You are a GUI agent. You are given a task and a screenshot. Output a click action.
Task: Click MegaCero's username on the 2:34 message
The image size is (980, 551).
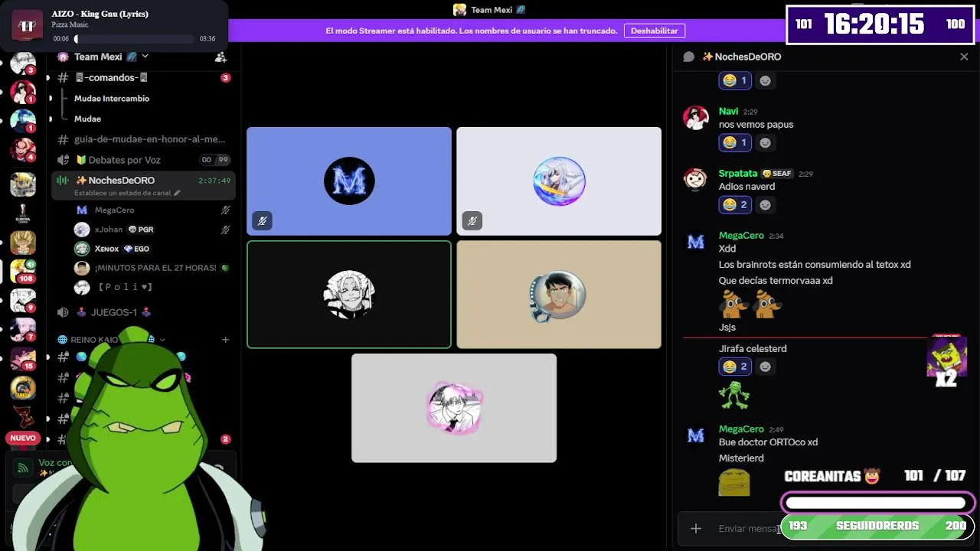tap(741, 235)
